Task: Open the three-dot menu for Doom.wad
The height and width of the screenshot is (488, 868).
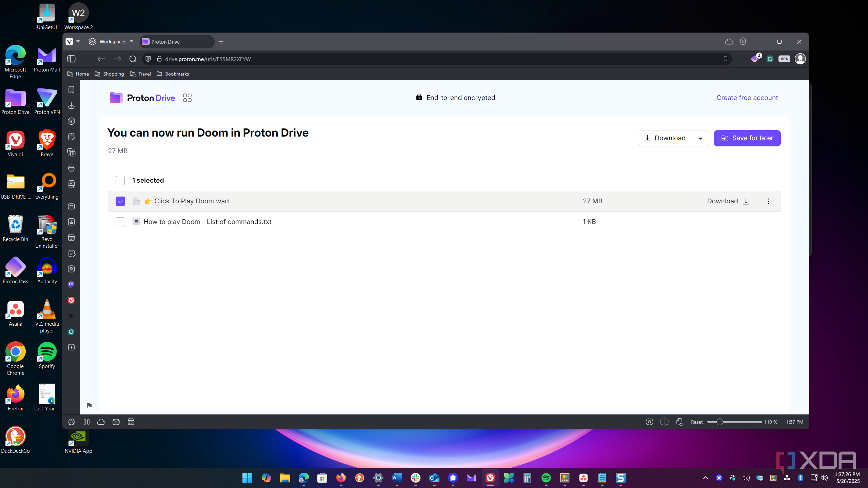Action: (x=768, y=201)
